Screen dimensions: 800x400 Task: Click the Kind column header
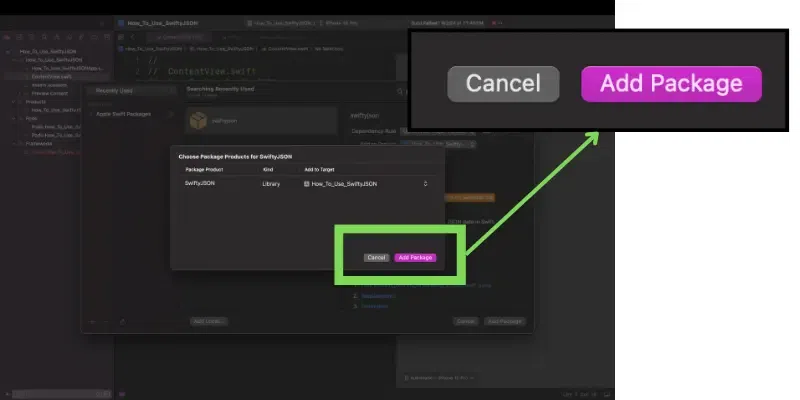[x=268, y=169]
